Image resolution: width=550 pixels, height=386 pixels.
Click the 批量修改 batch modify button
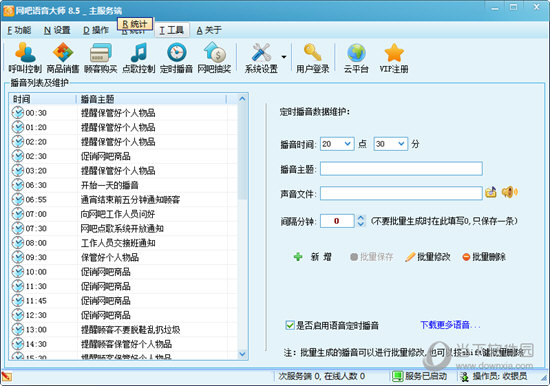(x=428, y=257)
